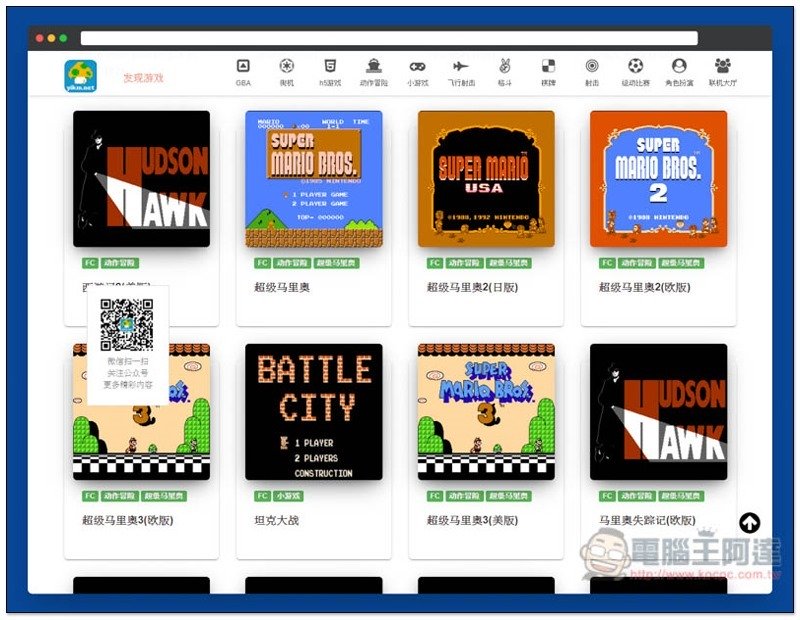
Task: Open the 射击 target icon
Action: (592, 66)
